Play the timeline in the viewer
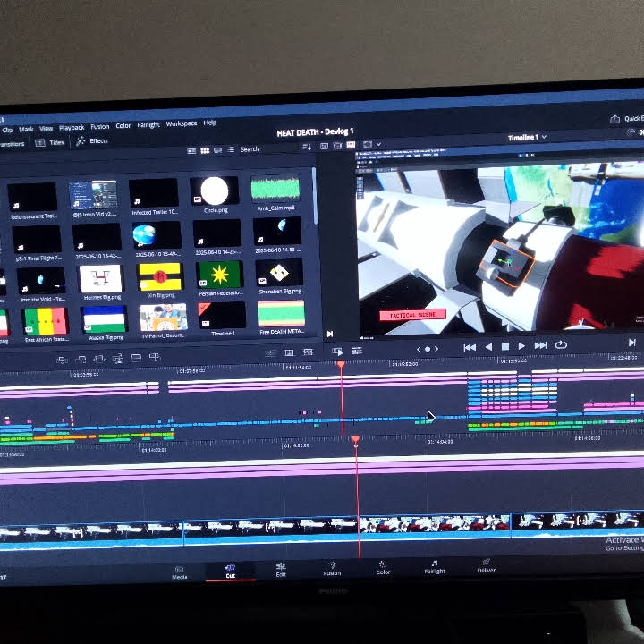 coord(521,346)
